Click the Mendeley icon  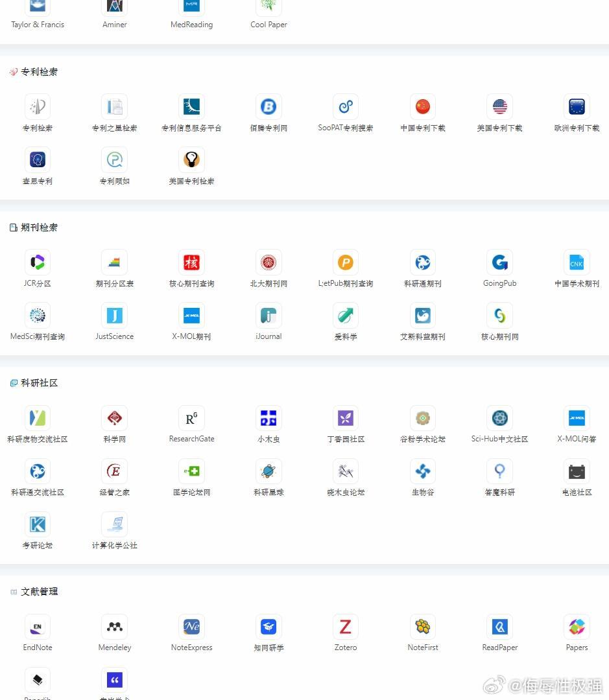[114, 626]
